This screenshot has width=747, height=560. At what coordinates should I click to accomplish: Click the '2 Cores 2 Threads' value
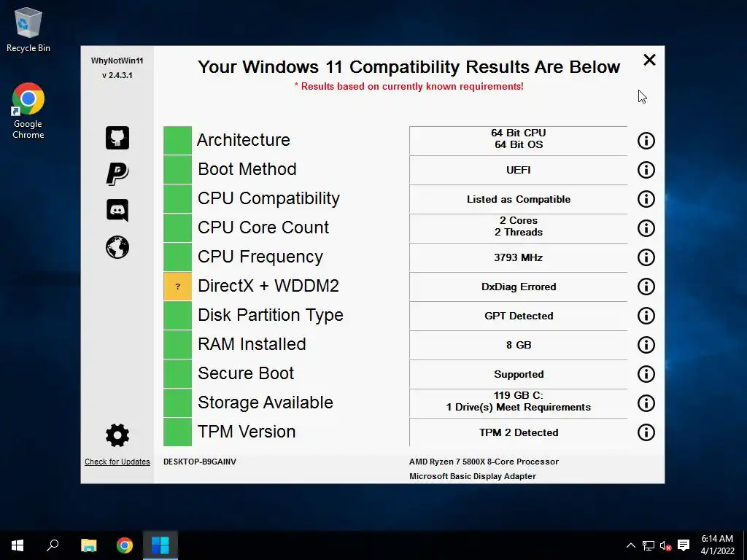coord(519,226)
